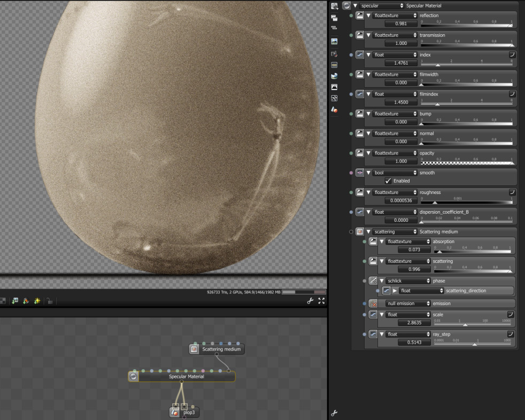Click the reflection value field 0.981
The height and width of the screenshot is (420, 525).
[x=401, y=24]
